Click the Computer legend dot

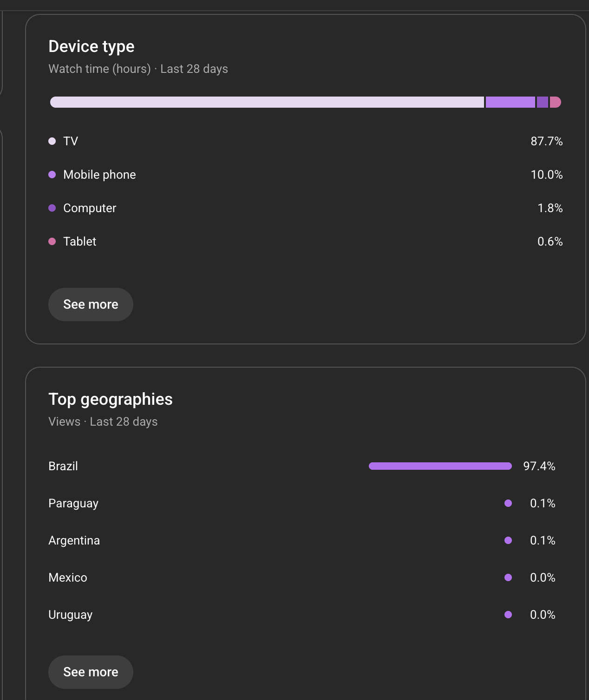52,208
